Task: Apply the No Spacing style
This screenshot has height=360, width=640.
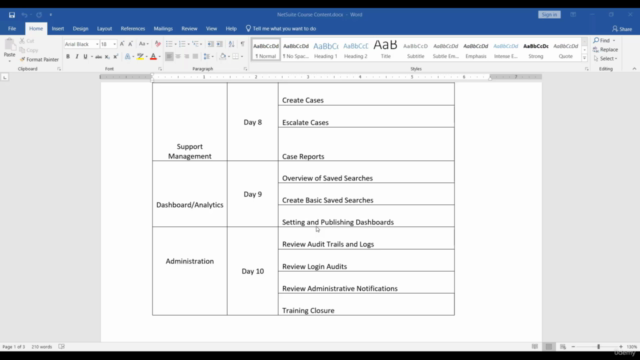Action: [296, 50]
